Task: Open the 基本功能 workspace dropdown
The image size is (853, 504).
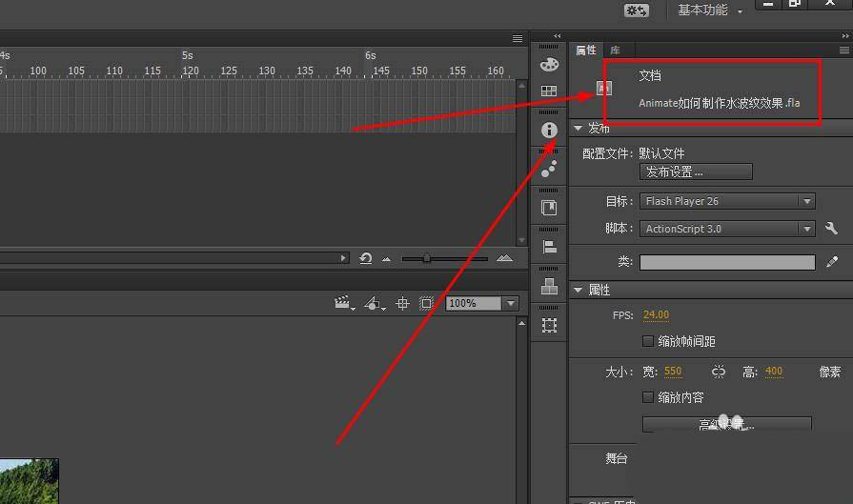Action: pyautogui.click(x=709, y=10)
